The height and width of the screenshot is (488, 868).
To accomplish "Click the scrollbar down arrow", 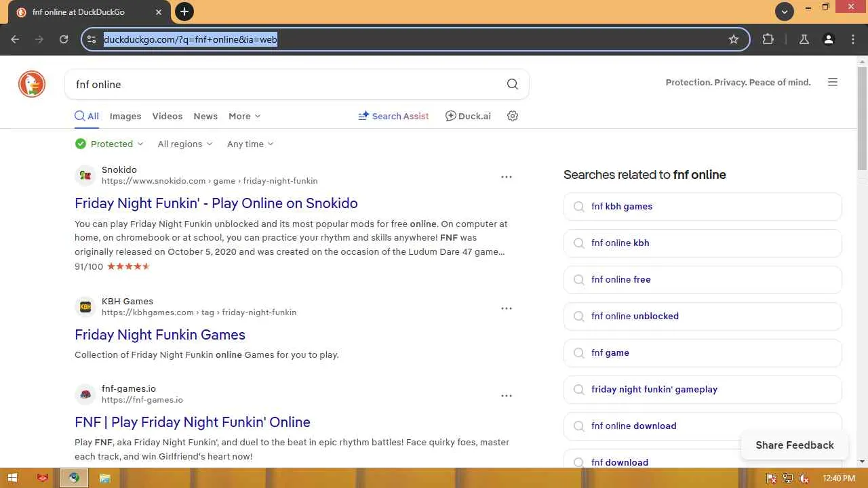I will pyautogui.click(x=862, y=462).
